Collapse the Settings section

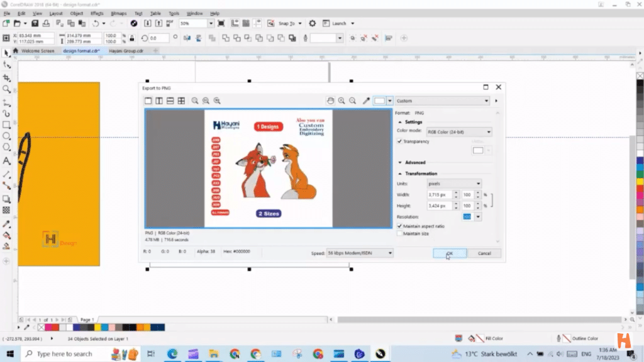(400, 122)
